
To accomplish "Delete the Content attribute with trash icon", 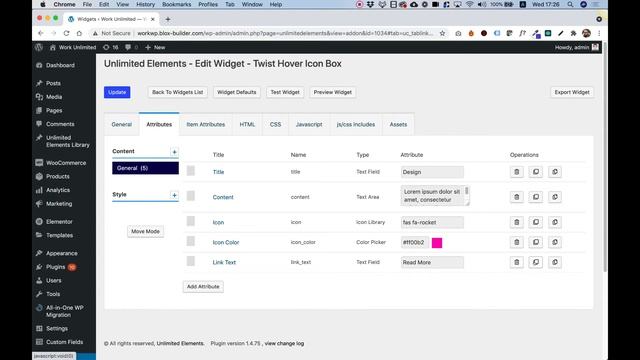I will pos(516,197).
